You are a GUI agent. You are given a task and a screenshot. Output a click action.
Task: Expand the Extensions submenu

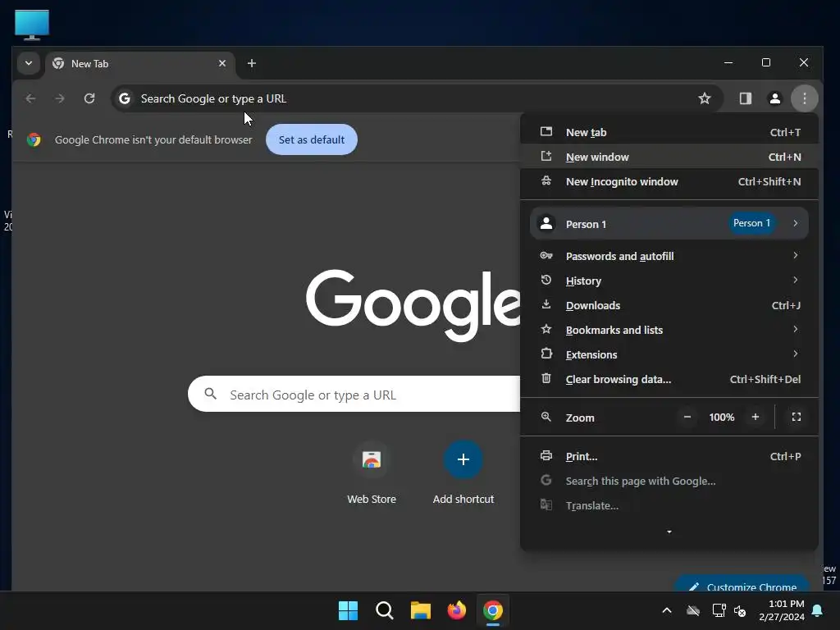click(x=669, y=354)
